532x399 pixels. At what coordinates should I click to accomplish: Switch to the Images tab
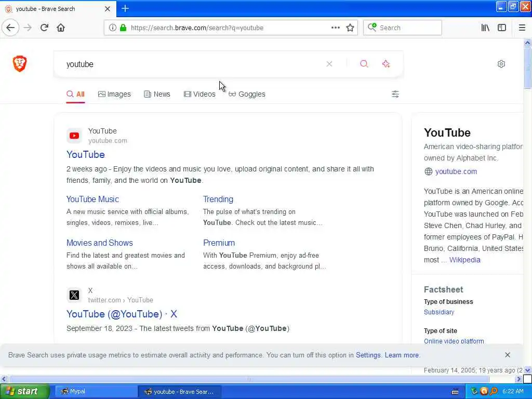point(114,94)
